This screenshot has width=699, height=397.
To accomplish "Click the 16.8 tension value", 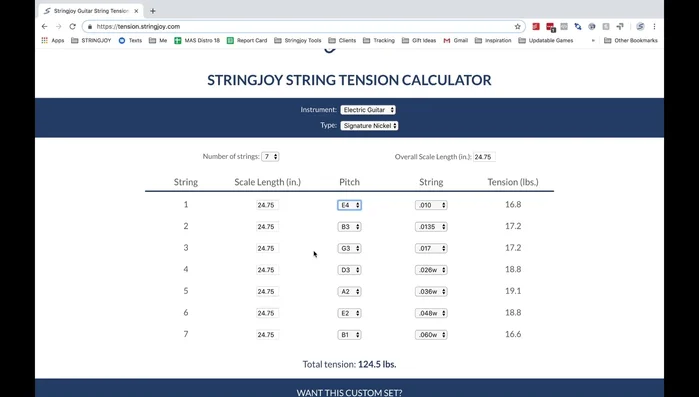I will click(513, 204).
